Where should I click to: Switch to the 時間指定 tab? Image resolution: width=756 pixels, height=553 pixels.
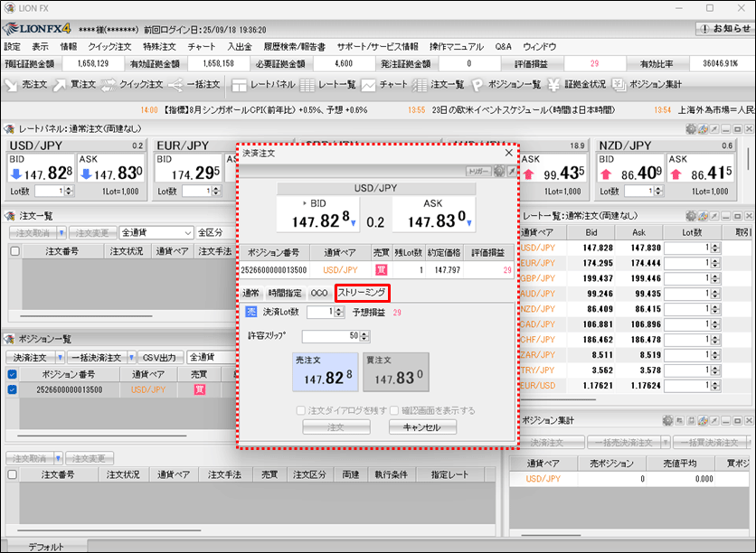pos(284,293)
